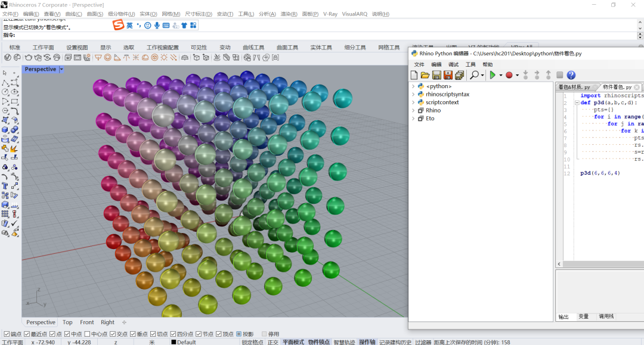Expand the Rhino tree node
Screen dimensions: 644x345
[x=413, y=110]
